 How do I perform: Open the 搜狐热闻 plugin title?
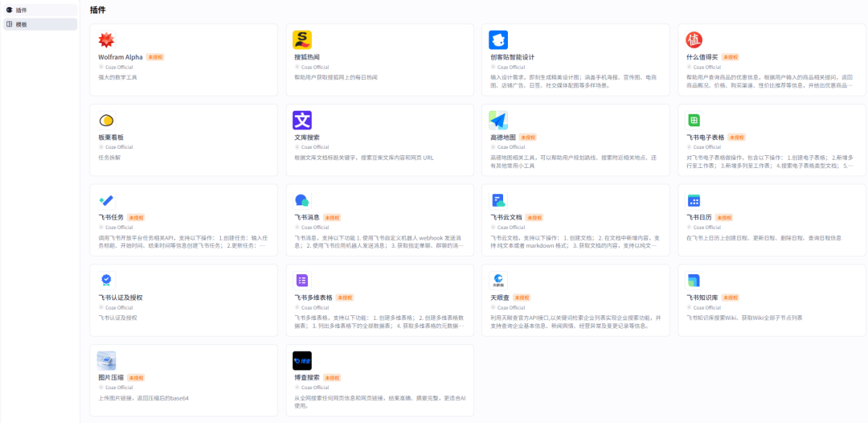pyautogui.click(x=307, y=57)
